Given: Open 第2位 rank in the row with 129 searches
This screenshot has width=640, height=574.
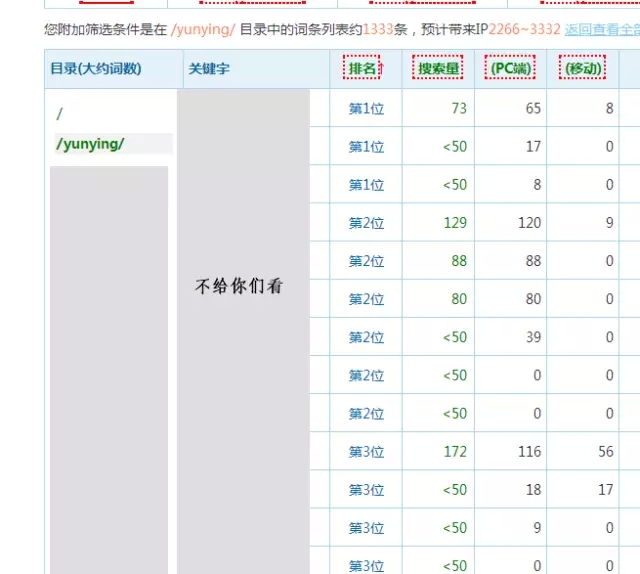Looking at the screenshot, I should [366, 223].
